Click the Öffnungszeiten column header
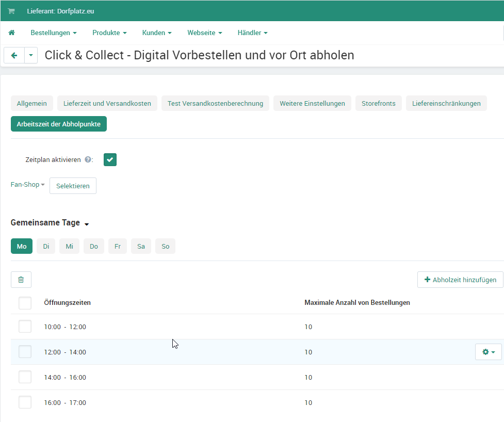This screenshot has height=422, width=504. pos(67,302)
